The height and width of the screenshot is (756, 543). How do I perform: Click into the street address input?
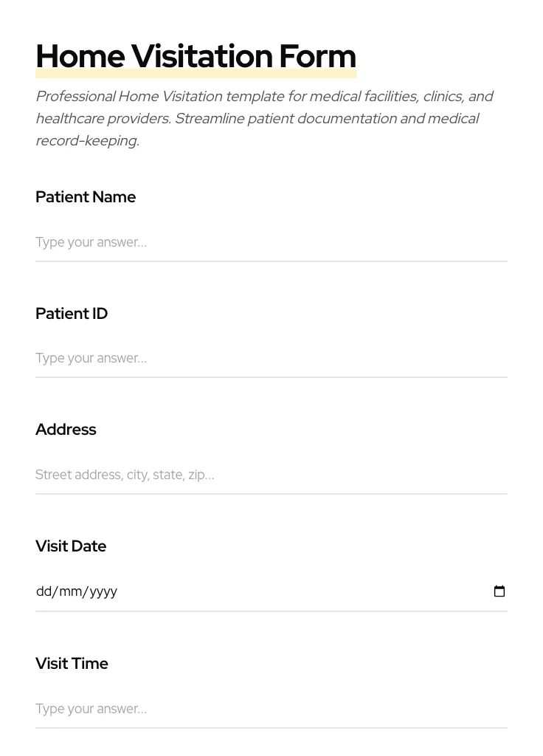pos(271,475)
